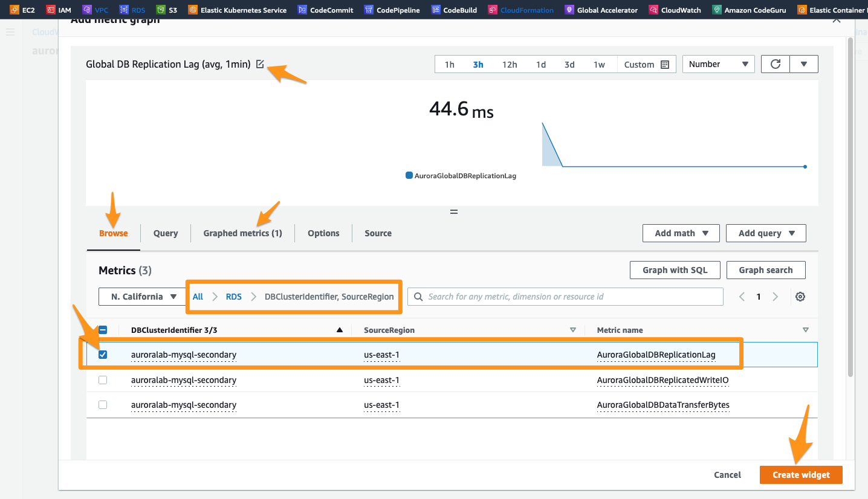Click the Graph with SQL button
This screenshot has width=868, height=499.
pyautogui.click(x=676, y=270)
